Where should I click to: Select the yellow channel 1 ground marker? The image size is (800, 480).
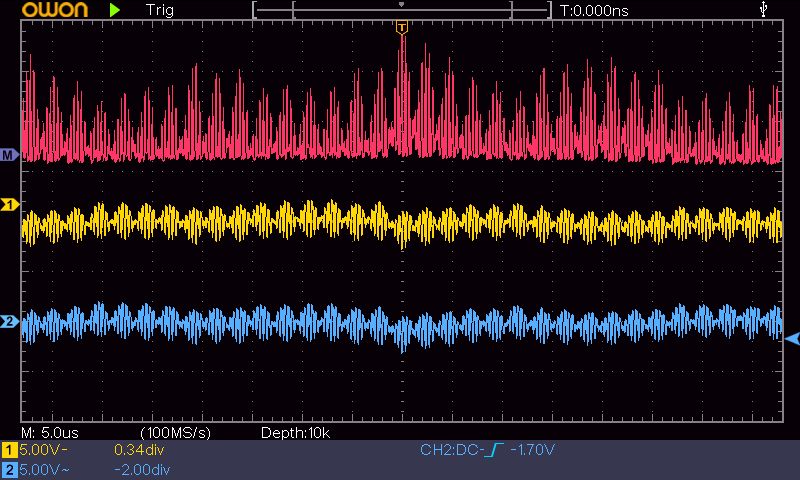(9, 204)
